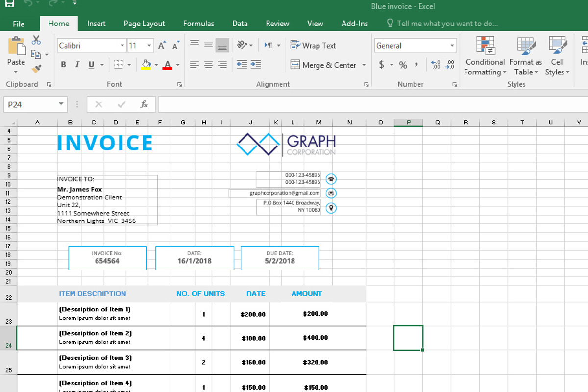
Task: Apply Accounting dollar format icon
Action: (382, 65)
